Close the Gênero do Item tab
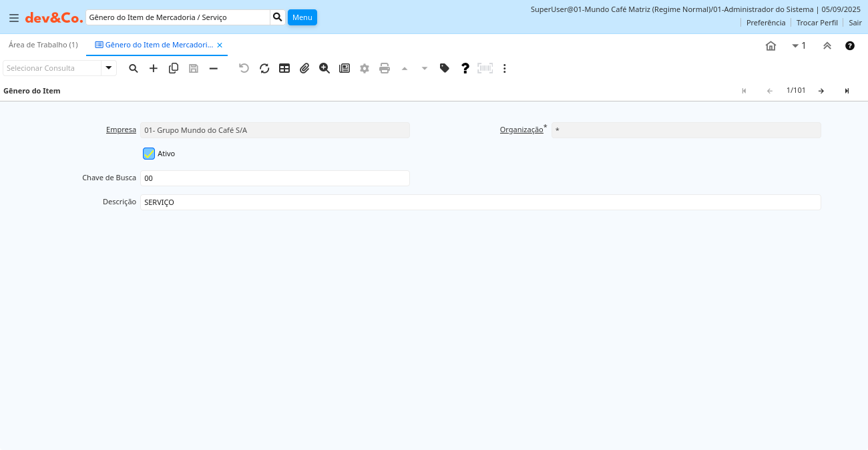Image resolution: width=868 pixels, height=450 pixels. click(220, 45)
